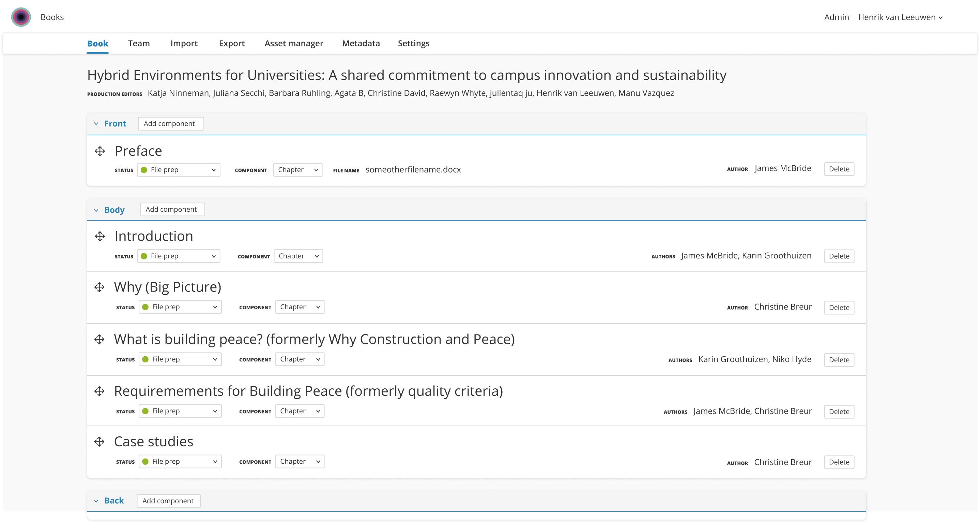The width and height of the screenshot is (980, 523).
Task: Switch to the Import tab
Action: (184, 43)
